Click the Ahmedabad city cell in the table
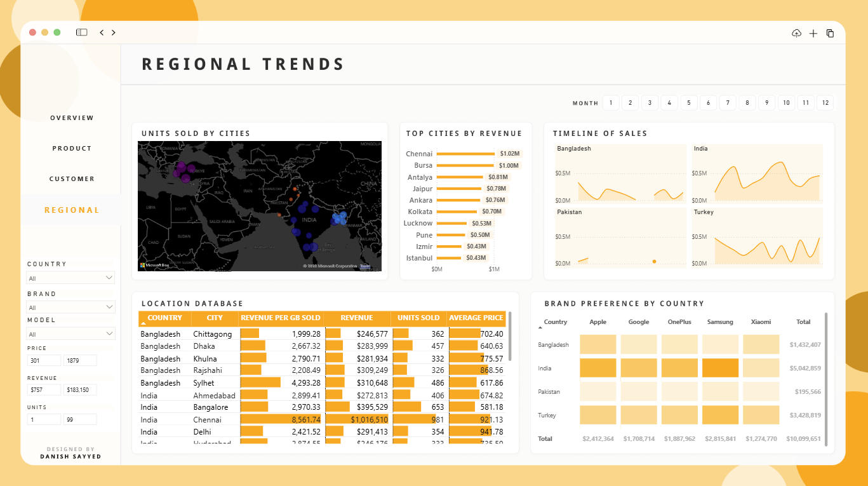 click(214, 395)
